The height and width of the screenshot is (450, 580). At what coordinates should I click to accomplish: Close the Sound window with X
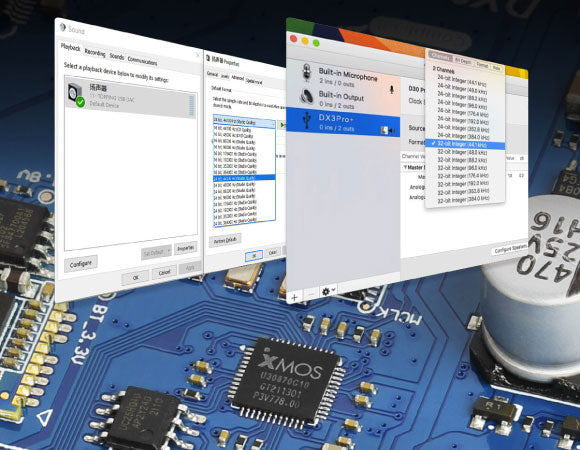coord(197,55)
